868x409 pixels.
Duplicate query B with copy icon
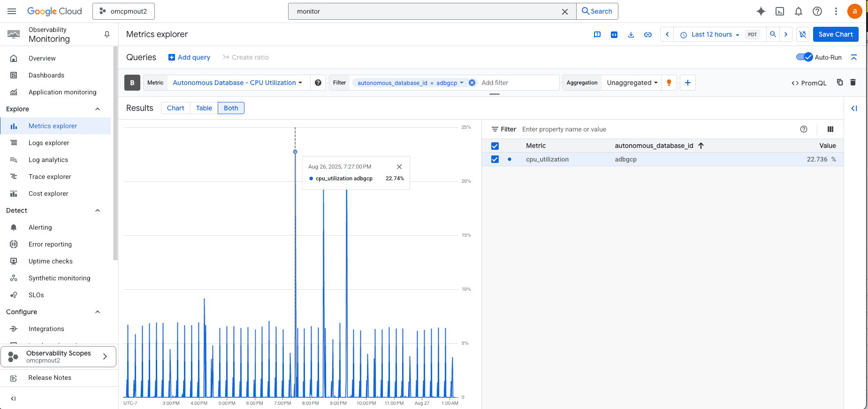click(840, 82)
